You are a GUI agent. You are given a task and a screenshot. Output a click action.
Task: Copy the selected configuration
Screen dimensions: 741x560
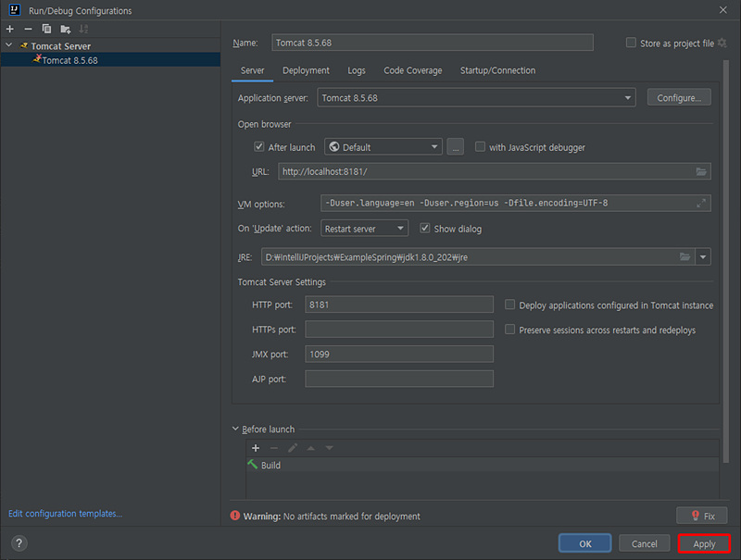tap(46, 30)
